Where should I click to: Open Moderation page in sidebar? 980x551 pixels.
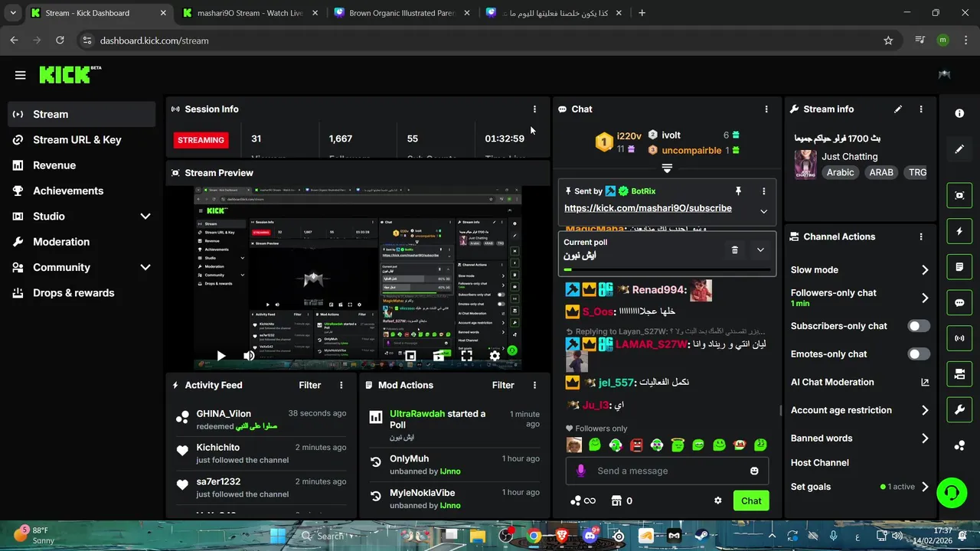[82, 242]
